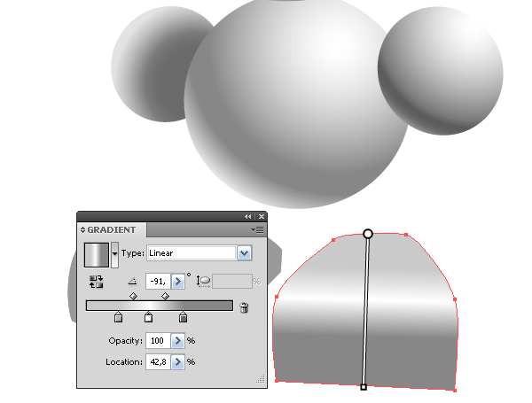Click the Location input field
The image size is (532, 403).
[158, 362]
